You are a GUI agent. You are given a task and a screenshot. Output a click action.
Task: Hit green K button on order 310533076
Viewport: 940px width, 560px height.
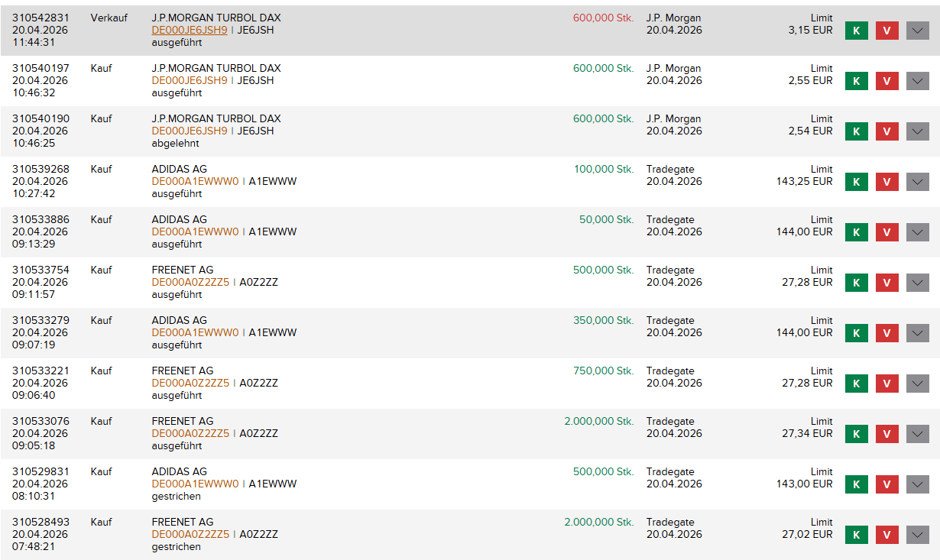(x=856, y=434)
